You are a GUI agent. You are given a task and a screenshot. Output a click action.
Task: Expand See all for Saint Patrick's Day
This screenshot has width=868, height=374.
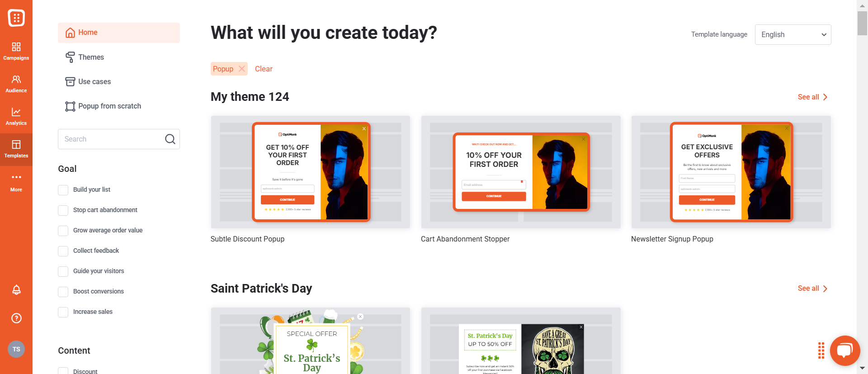click(812, 289)
